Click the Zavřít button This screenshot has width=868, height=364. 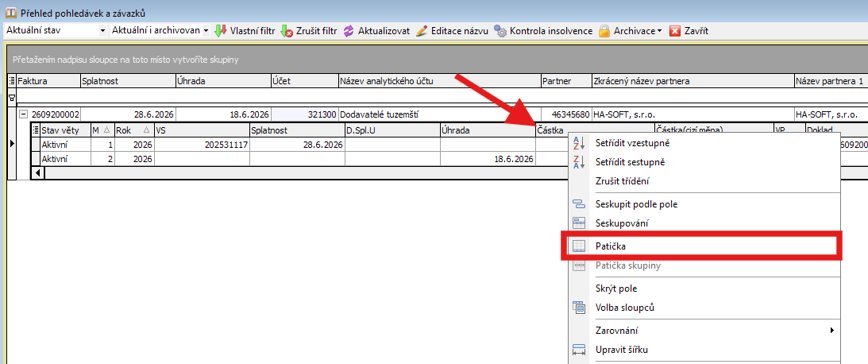689,31
